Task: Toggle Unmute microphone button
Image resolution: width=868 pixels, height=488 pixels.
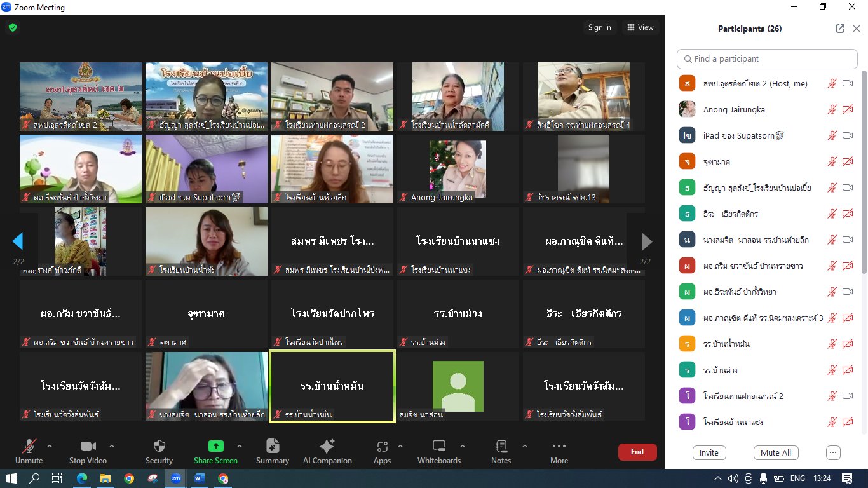Action: 29,447
